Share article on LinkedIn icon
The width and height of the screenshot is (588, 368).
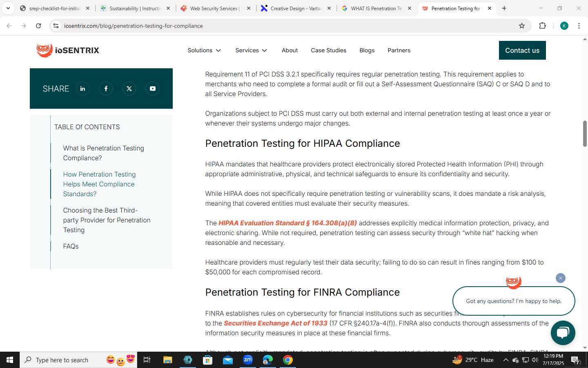(x=82, y=89)
